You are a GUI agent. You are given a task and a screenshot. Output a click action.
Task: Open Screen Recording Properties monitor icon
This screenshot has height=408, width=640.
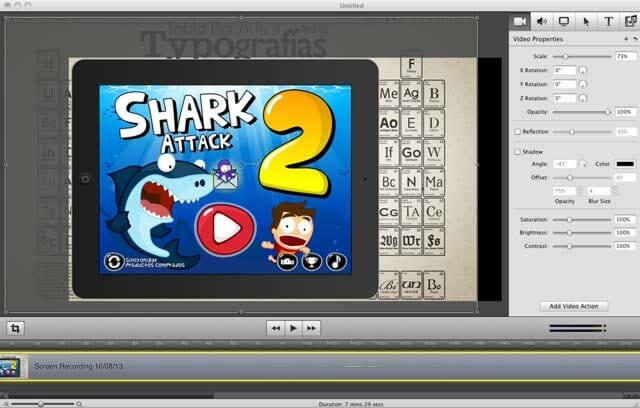coord(564,20)
